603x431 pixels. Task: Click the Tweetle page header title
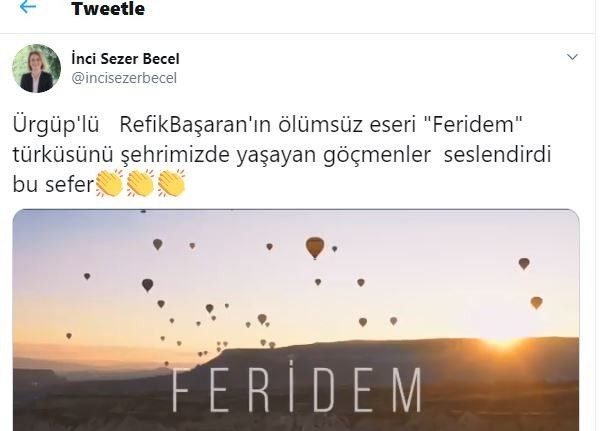108,8
